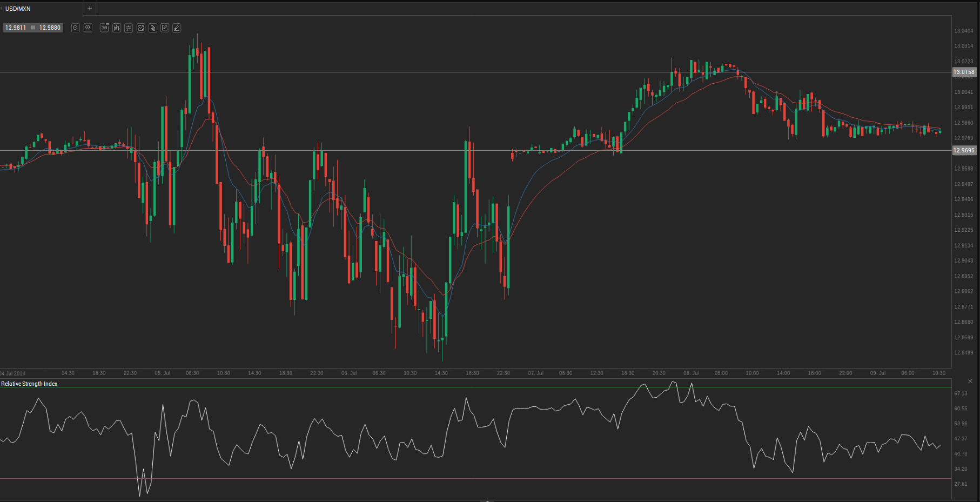Screen dimensions: 980x502
Task: Click the 07. Jul date on time axis
Action: [x=535, y=373]
